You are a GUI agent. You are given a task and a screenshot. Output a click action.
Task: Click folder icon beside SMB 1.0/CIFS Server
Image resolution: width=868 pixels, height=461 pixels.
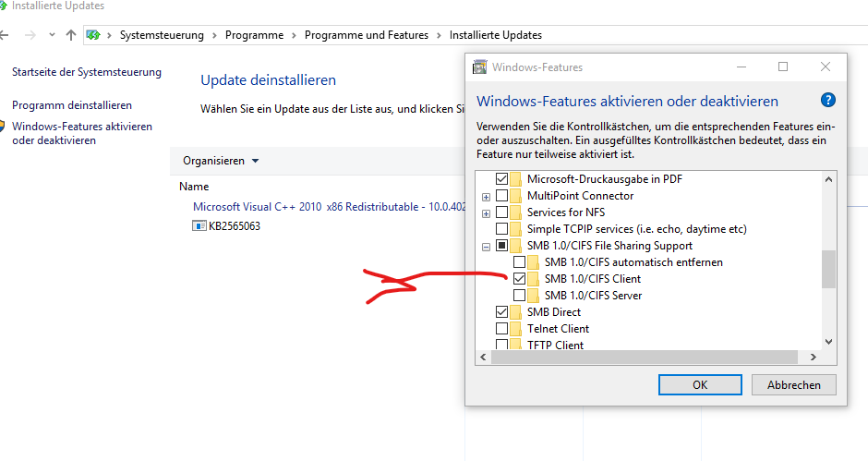click(533, 296)
